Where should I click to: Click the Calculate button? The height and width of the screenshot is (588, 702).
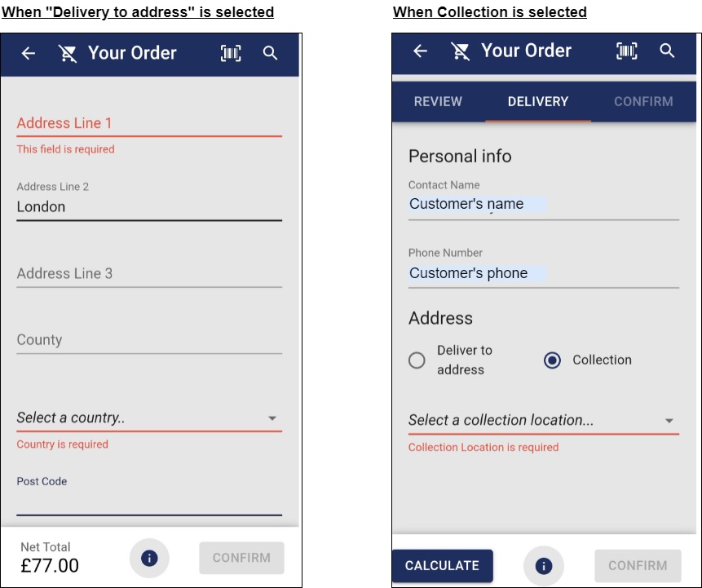pos(443,566)
